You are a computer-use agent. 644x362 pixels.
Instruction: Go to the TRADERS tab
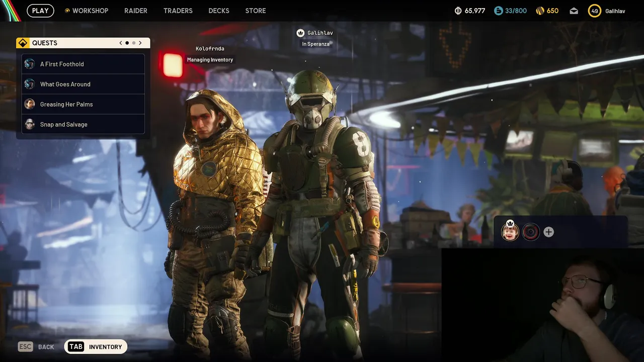(x=178, y=11)
